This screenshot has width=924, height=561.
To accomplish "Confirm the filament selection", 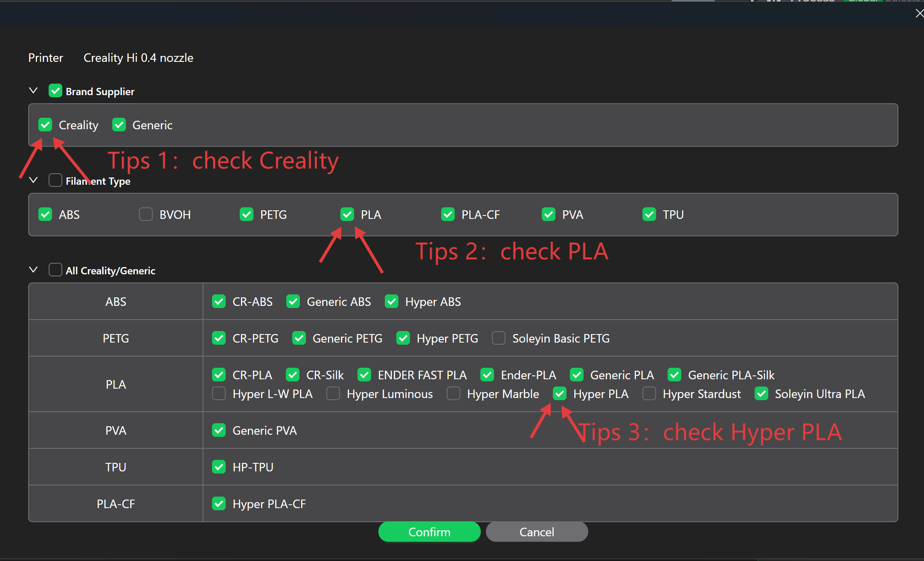I will (430, 532).
